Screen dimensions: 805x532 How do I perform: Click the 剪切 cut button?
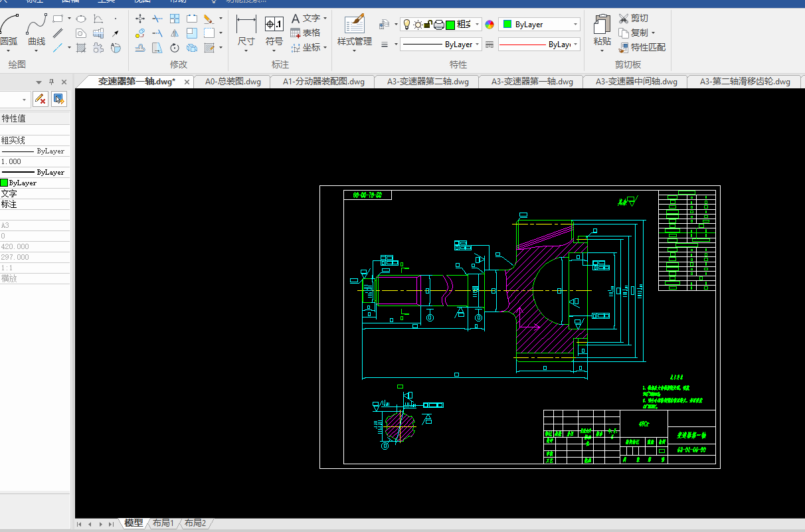[633, 18]
